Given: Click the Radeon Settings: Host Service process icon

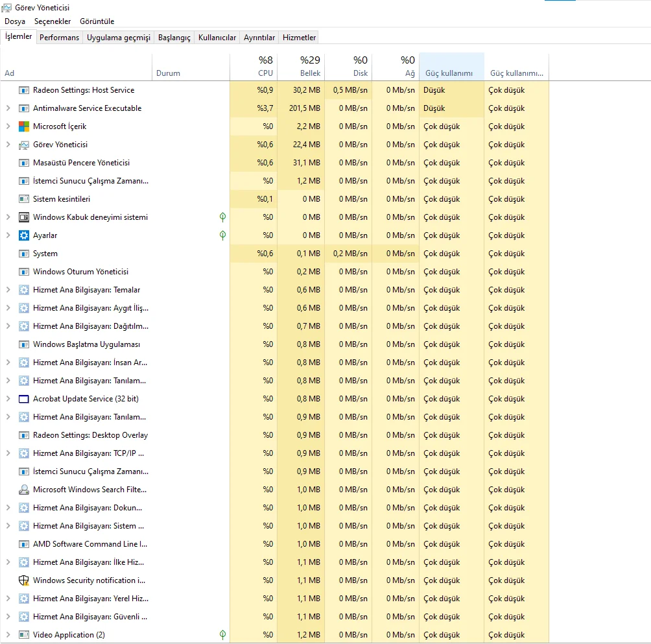Looking at the screenshot, I should tap(24, 90).
